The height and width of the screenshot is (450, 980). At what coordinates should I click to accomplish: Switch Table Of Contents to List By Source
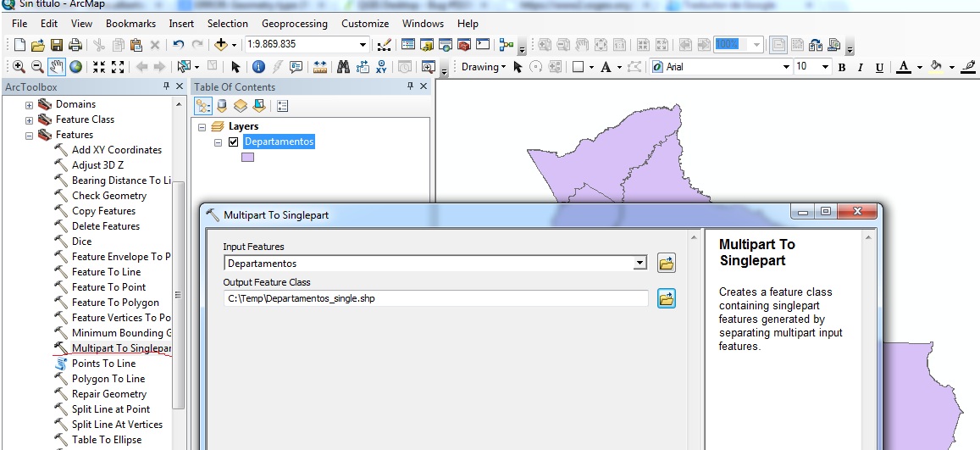coord(222,106)
